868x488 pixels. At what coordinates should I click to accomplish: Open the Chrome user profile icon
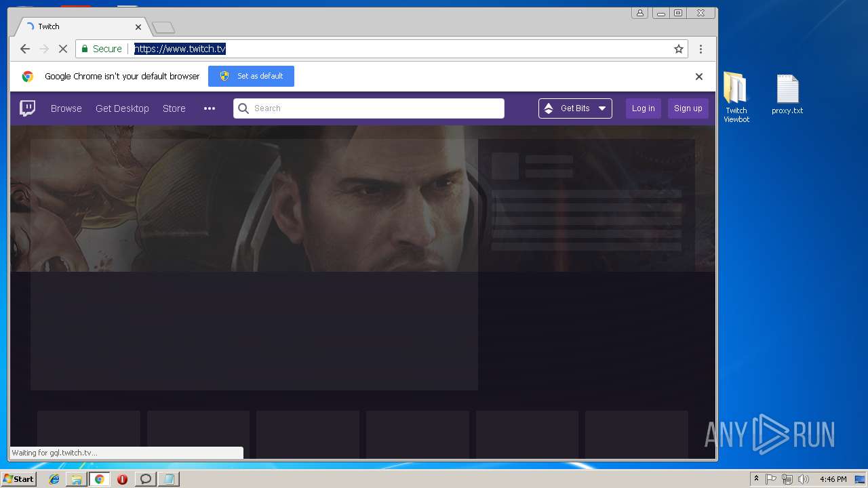click(x=639, y=13)
